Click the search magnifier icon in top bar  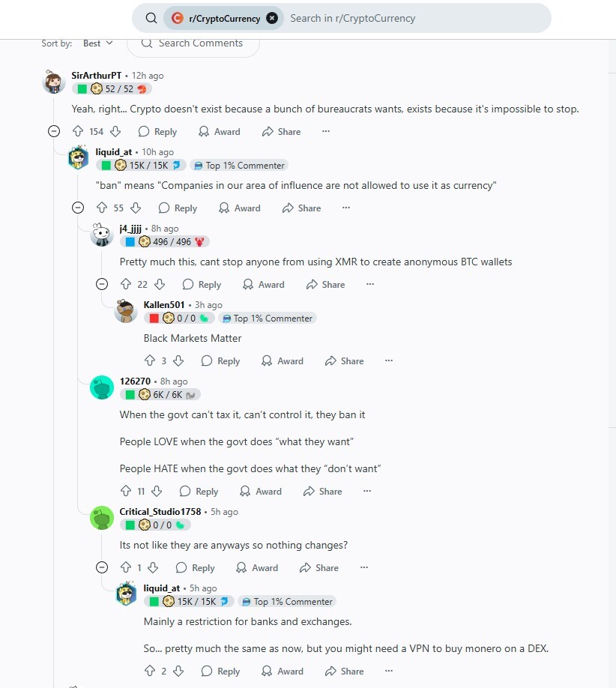pos(151,18)
